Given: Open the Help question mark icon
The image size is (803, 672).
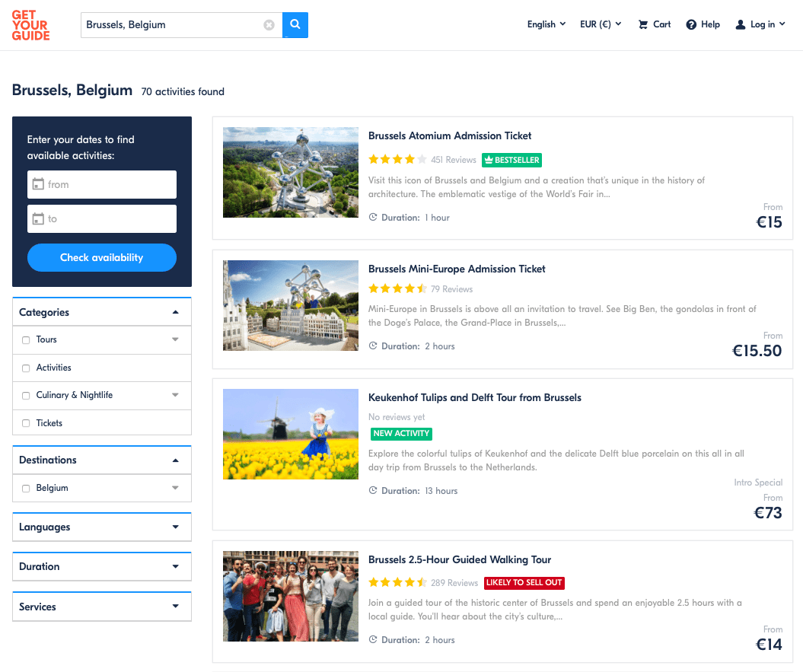Looking at the screenshot, I should point(691,24).
